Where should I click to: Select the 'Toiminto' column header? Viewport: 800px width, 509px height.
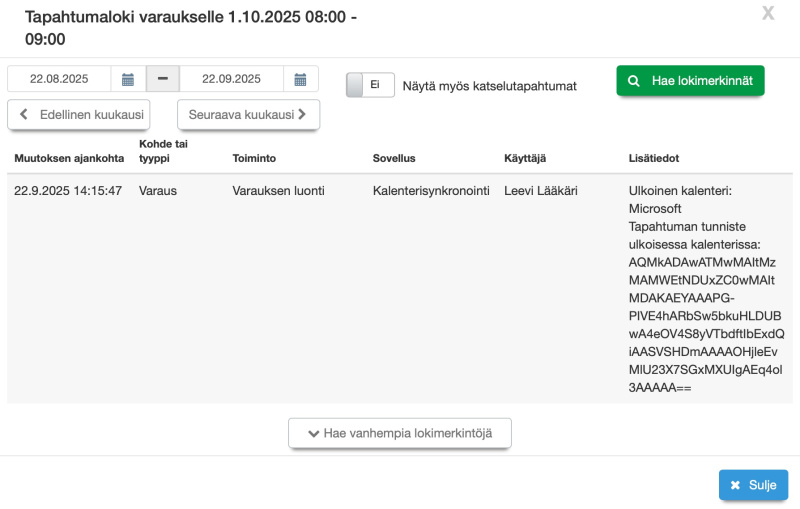click(254, 158)
